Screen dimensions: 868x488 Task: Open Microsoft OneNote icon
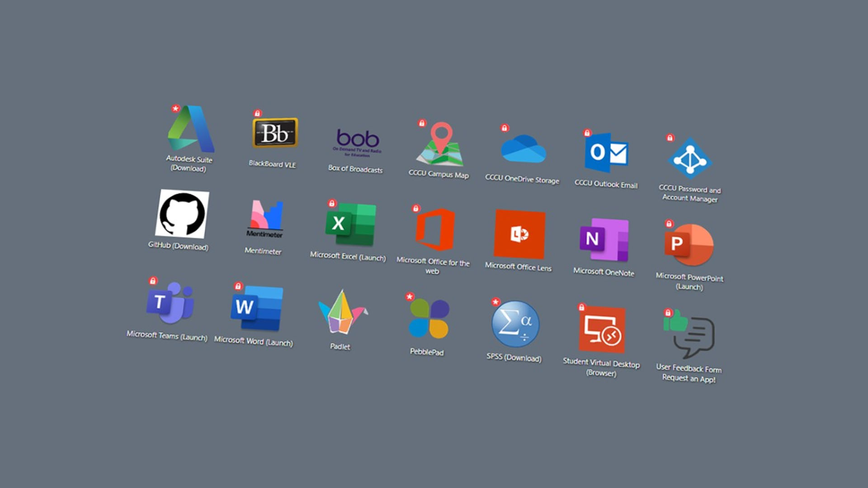click(604, 240)
